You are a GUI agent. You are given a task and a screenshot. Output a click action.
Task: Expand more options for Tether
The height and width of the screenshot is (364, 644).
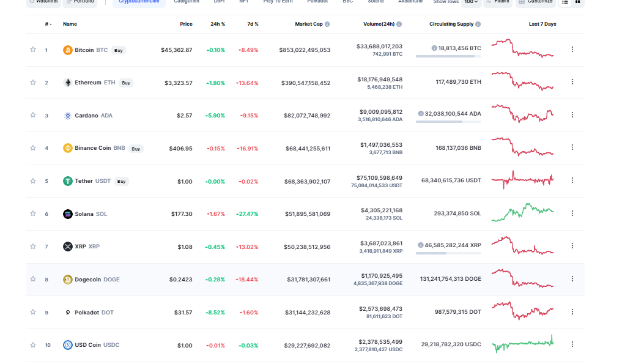click(x=572, y=180)
